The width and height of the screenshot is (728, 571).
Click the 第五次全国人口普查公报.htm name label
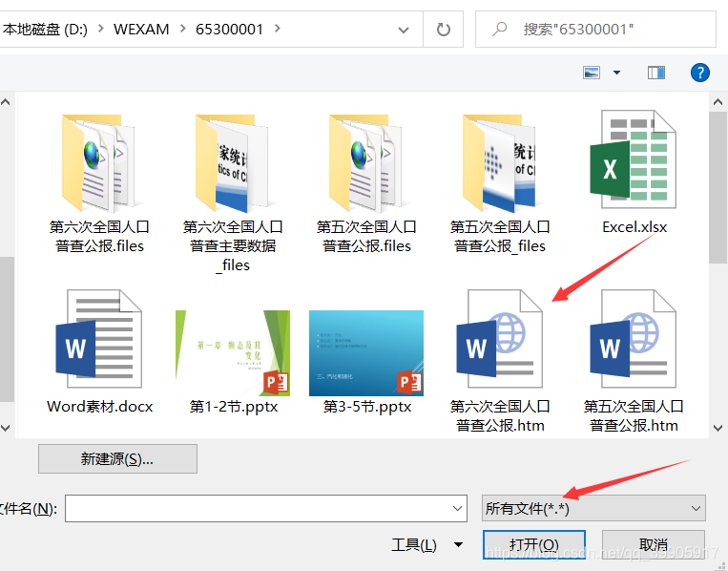pos(634,415)
